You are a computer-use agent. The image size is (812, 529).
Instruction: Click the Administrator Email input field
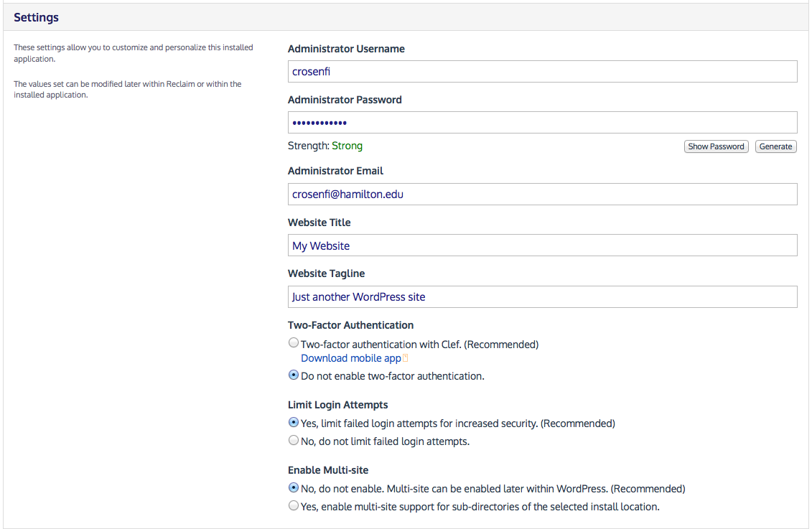[542, 194]
